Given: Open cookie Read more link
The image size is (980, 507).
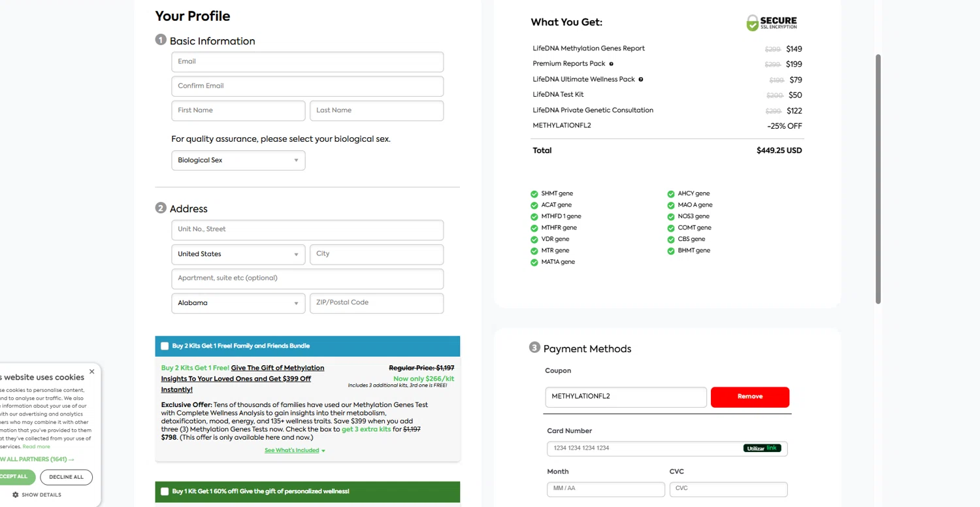Looking at the screenshot, I should click(x=37, y=447).
